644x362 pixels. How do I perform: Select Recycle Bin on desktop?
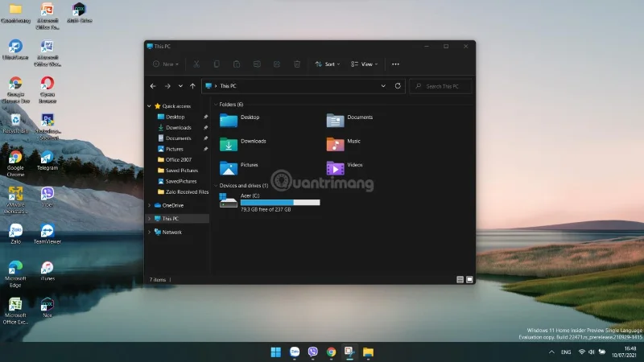point(15,124)
